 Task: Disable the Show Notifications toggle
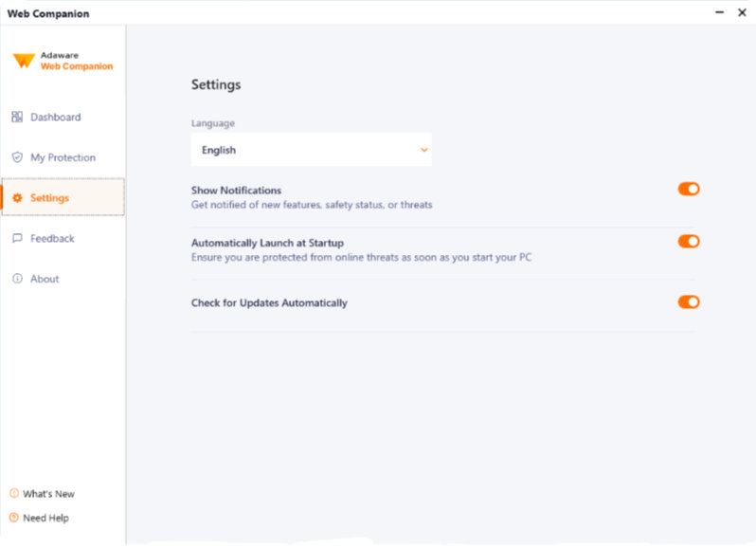tap(688, 190)
